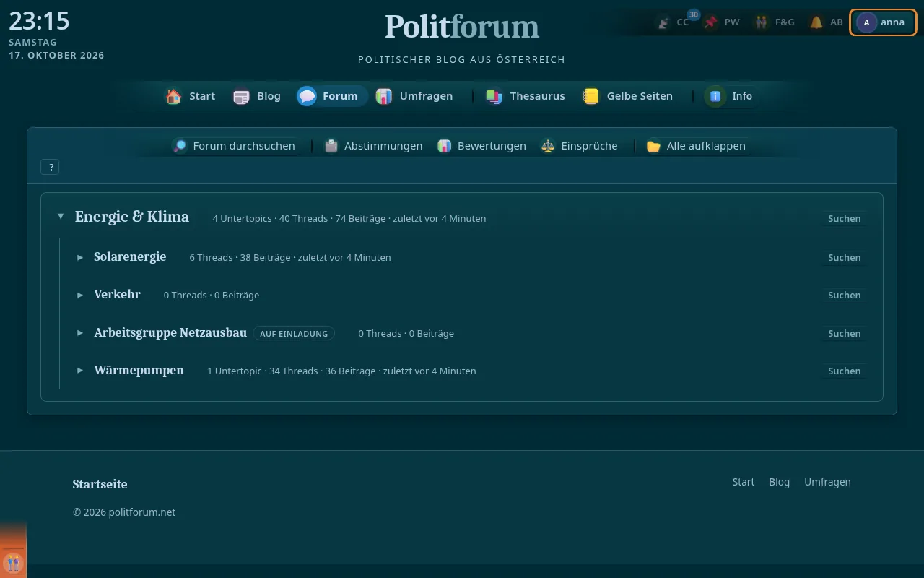Open Abstimmungen ballot icon
Screen dimensions: 924x578
point(331,146)
